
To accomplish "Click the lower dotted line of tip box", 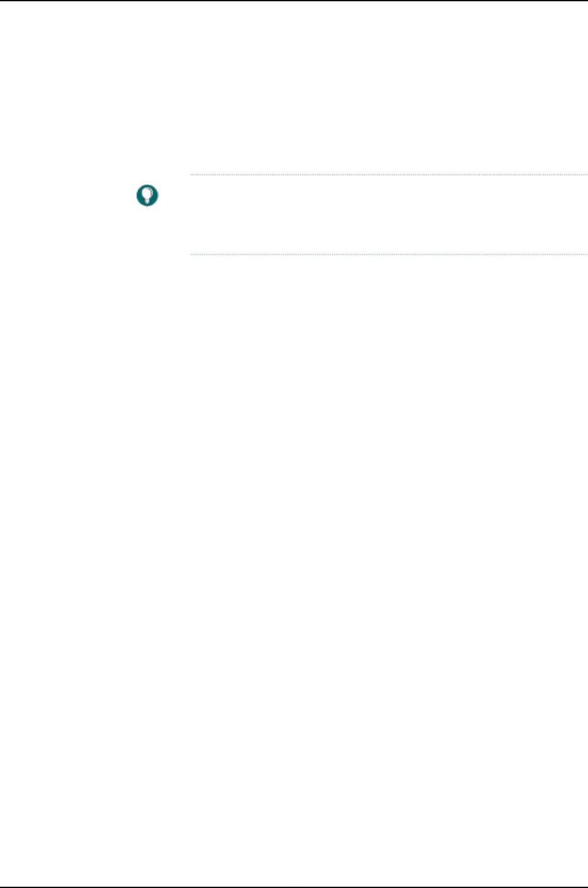I will tap(388, 255).
